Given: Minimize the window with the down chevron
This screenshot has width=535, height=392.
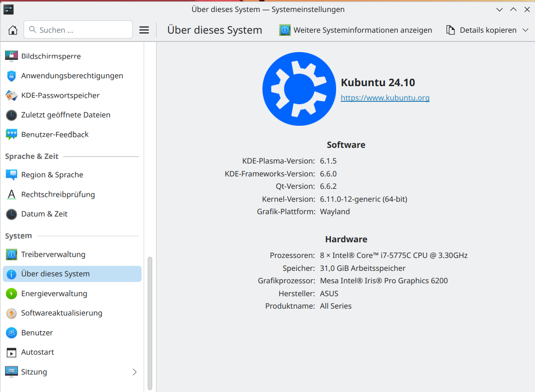Looking at the screenshot, I should [500, 10].
